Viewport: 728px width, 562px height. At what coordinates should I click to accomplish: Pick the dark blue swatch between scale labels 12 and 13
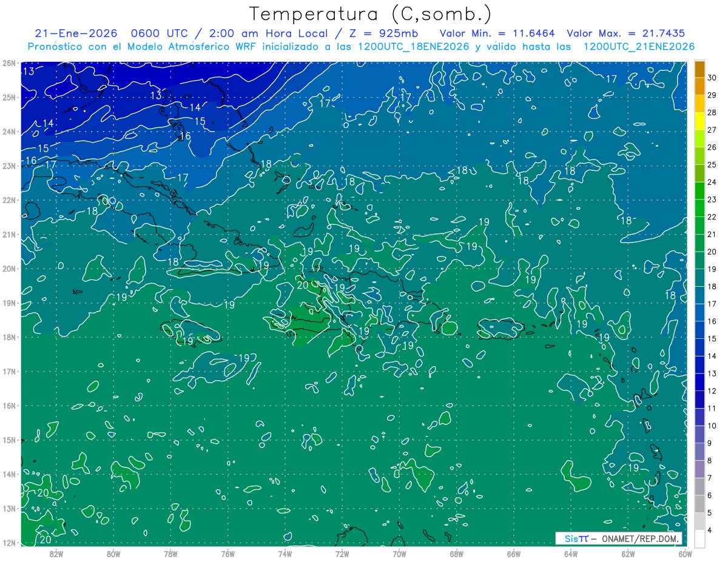click(x=699, y=382)
